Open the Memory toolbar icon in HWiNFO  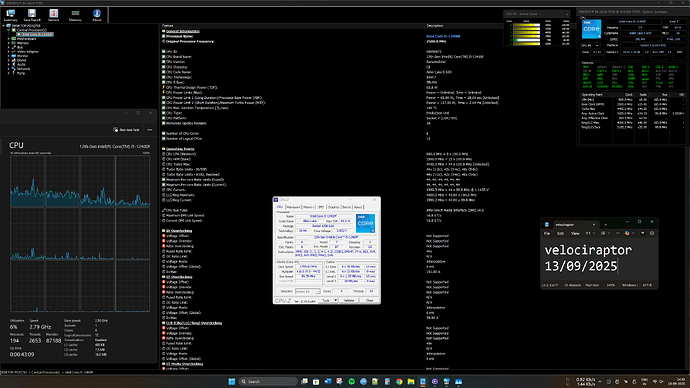(75, 15)
